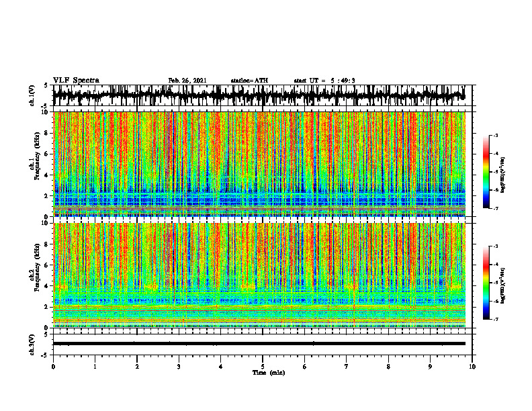This screenshot has height=411, width=532.
Task: Click the "station= ATH" label
Action: pos(249,81)
